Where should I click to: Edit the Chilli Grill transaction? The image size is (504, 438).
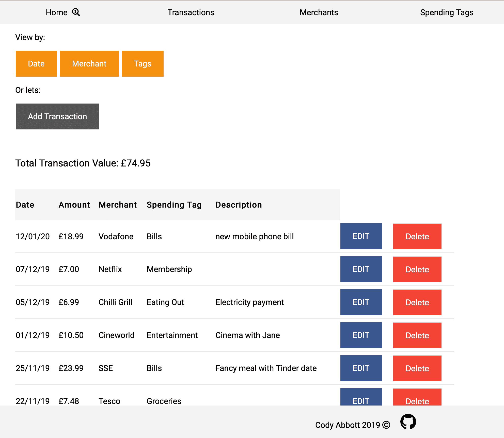[361, 302]
